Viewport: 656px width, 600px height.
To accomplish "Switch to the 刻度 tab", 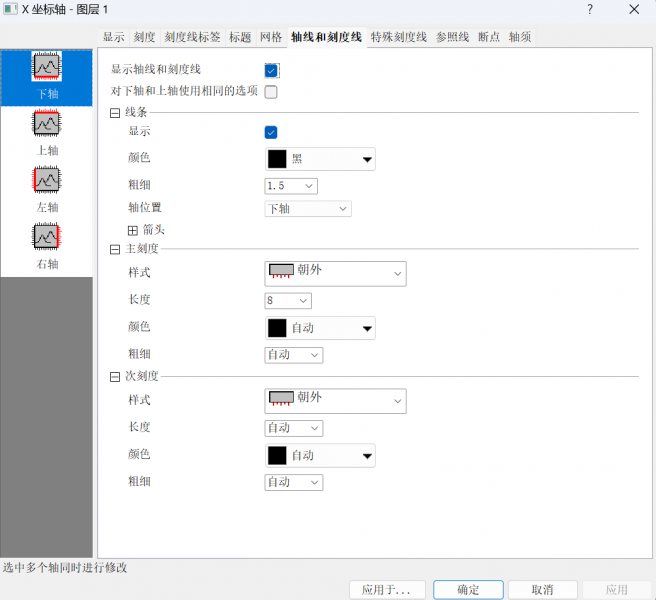I will click(145, 37).
